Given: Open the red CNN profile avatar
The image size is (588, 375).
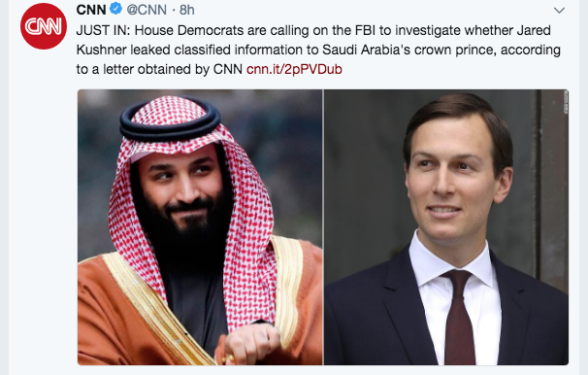Looking at the screenshot, I should 44,26.
